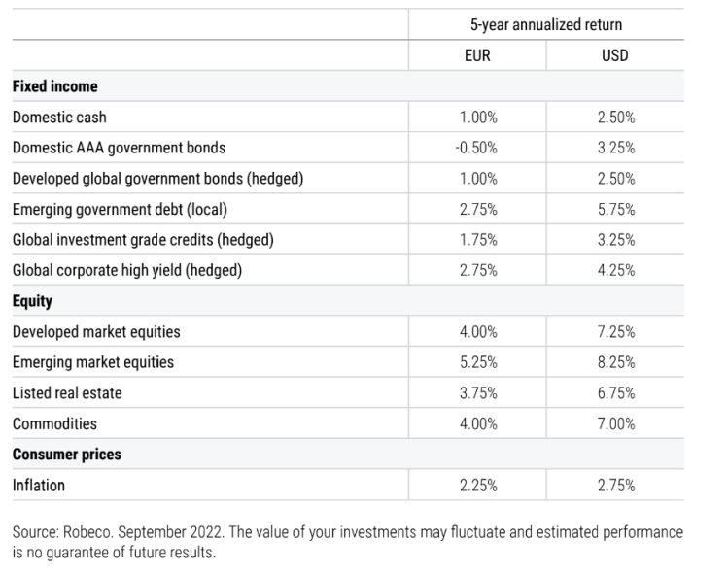Select Emerging market equities USD value 8.25%
The width and height of the screenshot is (728, 573).
coord(616,362)
